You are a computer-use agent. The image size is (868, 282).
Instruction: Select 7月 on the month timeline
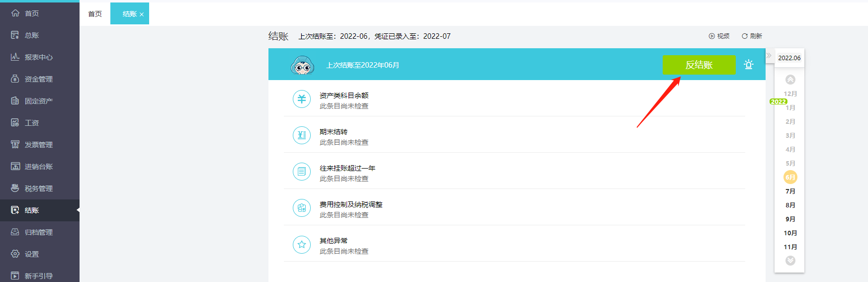coord(790,191)
